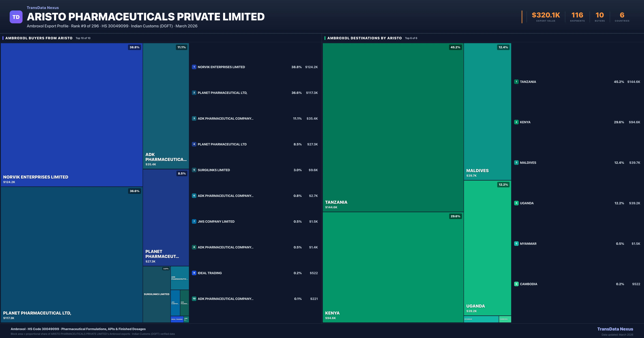Select the Planet Pharmaceutical Ltd, treemap block
This screenshot has height=338, width=644.
point(72,254)
